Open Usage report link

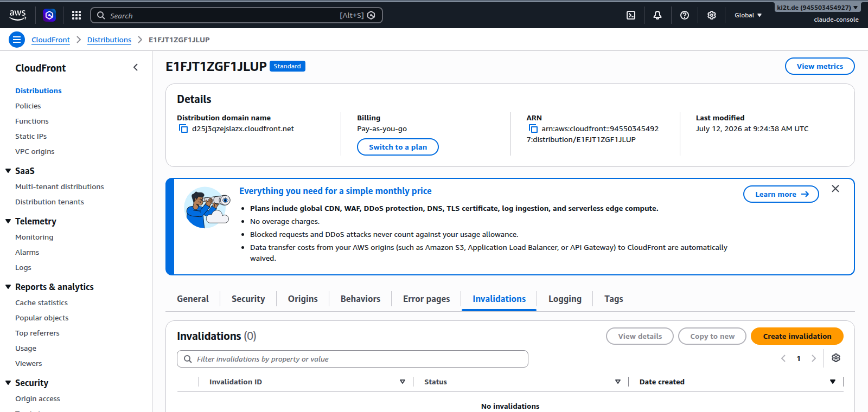25,348
